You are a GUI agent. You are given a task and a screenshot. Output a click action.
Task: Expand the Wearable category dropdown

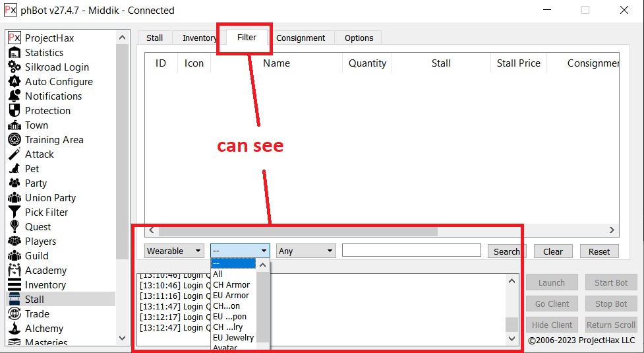(175, 251)
